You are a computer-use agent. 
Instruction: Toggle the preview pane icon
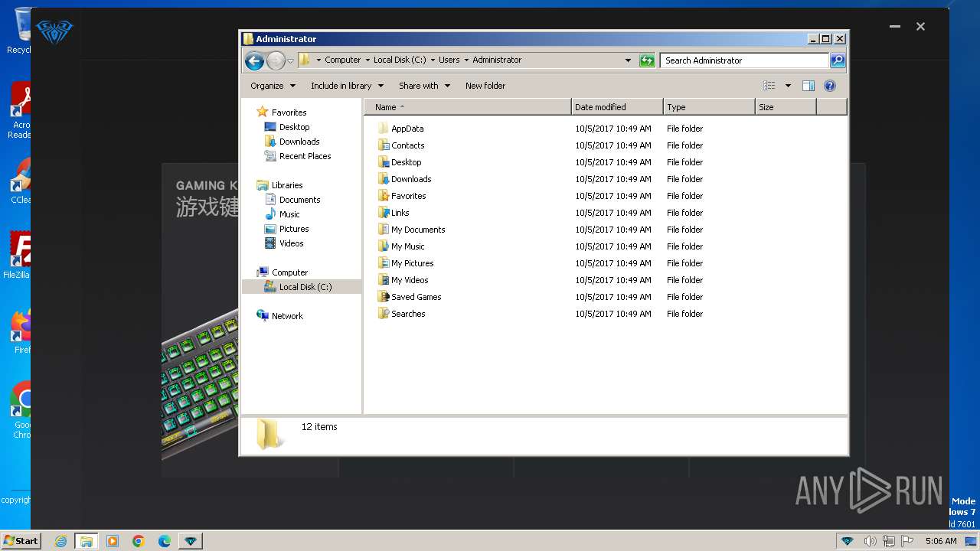coord(808,86)
